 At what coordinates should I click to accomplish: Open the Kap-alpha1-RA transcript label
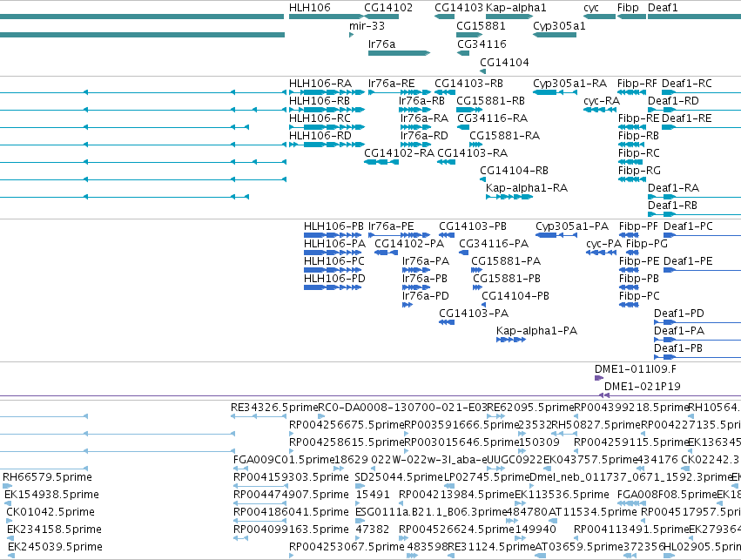527,189
